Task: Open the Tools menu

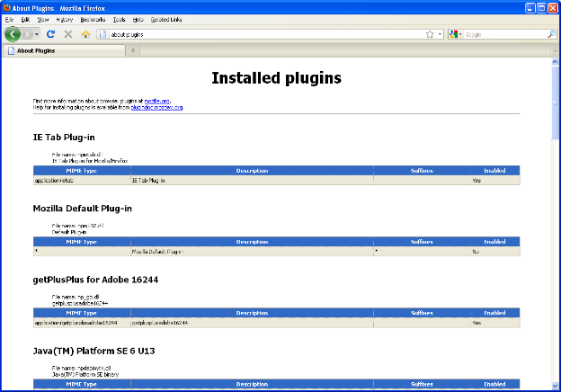Action: 120,20
